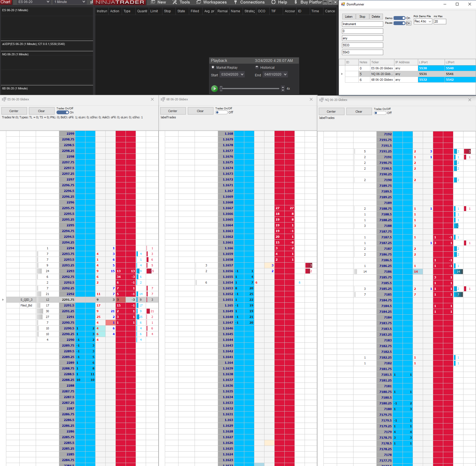Viewport: 476px width, 466px height.
Task: Toggle Trades On/Off in ES 06-20 Globex window
Action: point(63,112)
